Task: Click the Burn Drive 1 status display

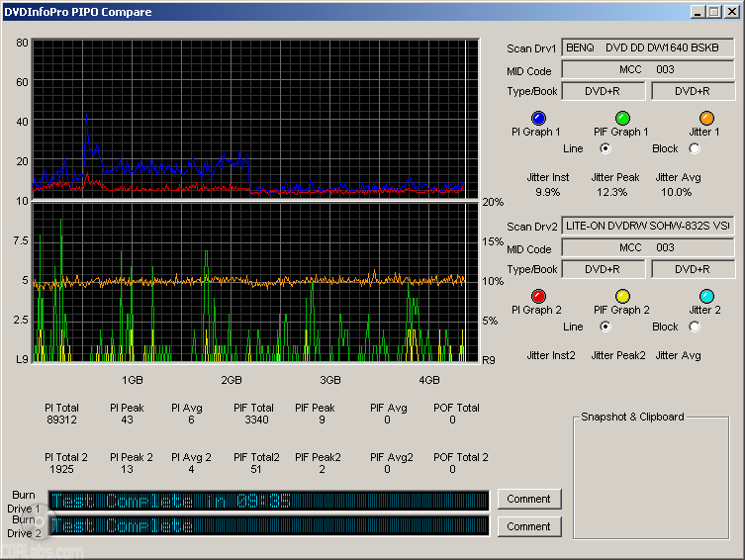Action: pos(268,501)
